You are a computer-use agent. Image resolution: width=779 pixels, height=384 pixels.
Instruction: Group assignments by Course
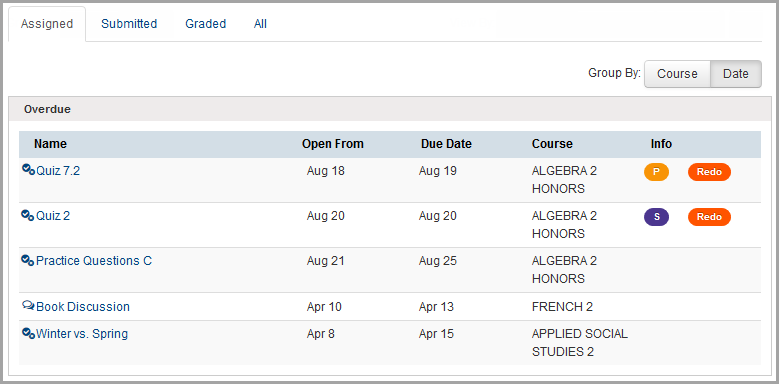tap(677, 74)
